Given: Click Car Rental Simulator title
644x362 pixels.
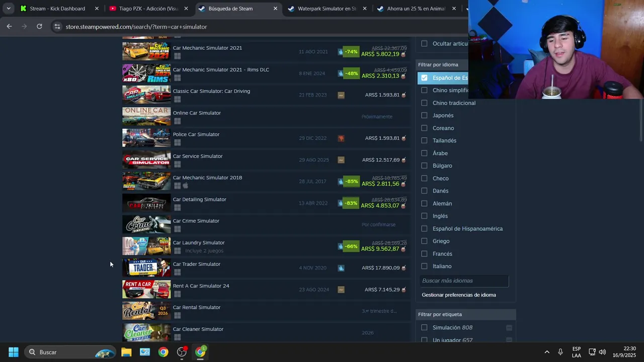Looking at the screenshot, I should point(196,307).
